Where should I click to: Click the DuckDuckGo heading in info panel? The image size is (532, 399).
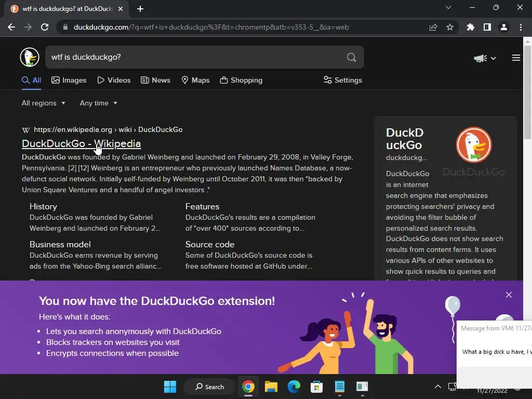pyautogui.click(x=405, y=139)
